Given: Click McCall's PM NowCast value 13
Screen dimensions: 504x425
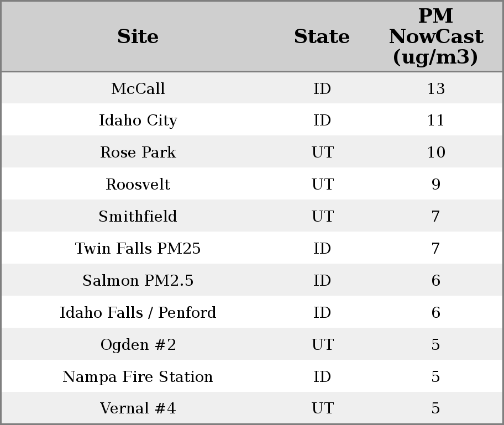Looking at the screenshot, I should 435,88.
